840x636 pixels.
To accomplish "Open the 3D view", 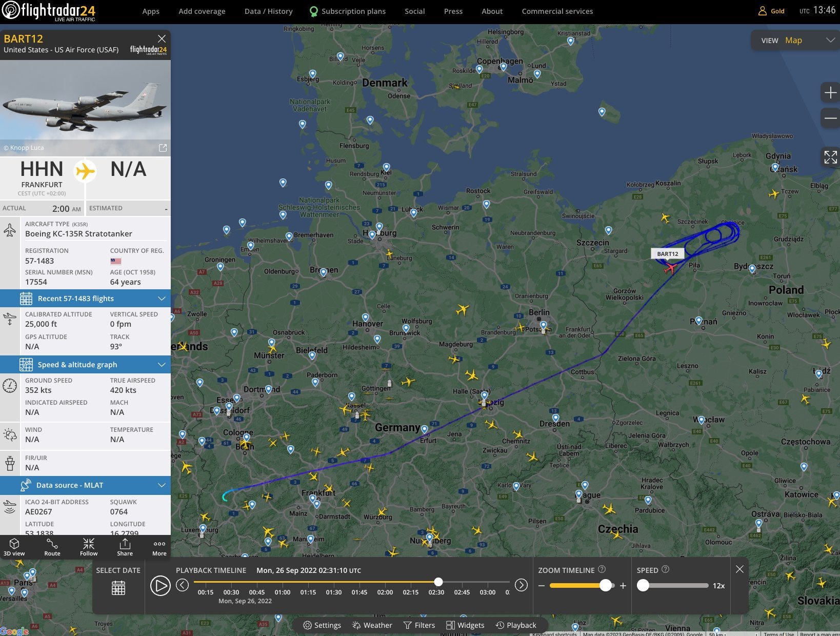I will pos(14,547).
